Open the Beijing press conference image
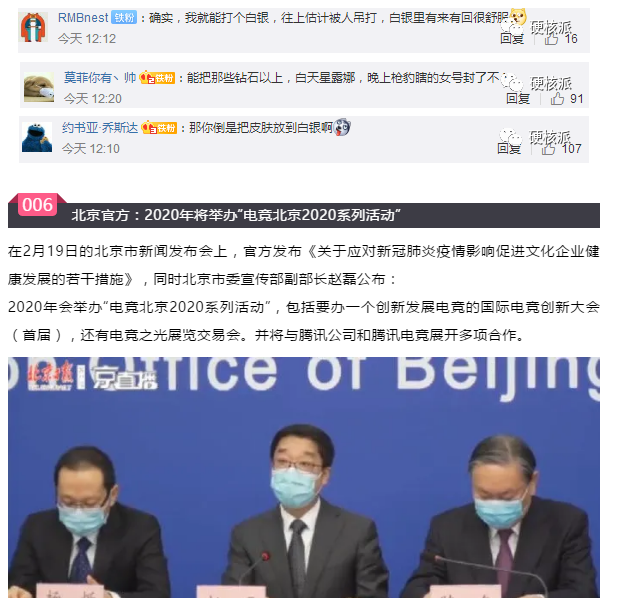 click(304, 477)
